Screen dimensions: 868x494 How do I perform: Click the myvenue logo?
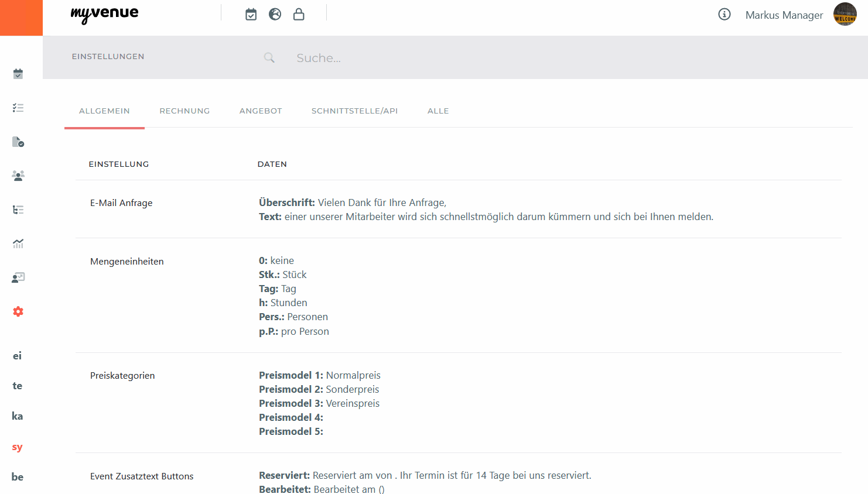click(104, 15)
